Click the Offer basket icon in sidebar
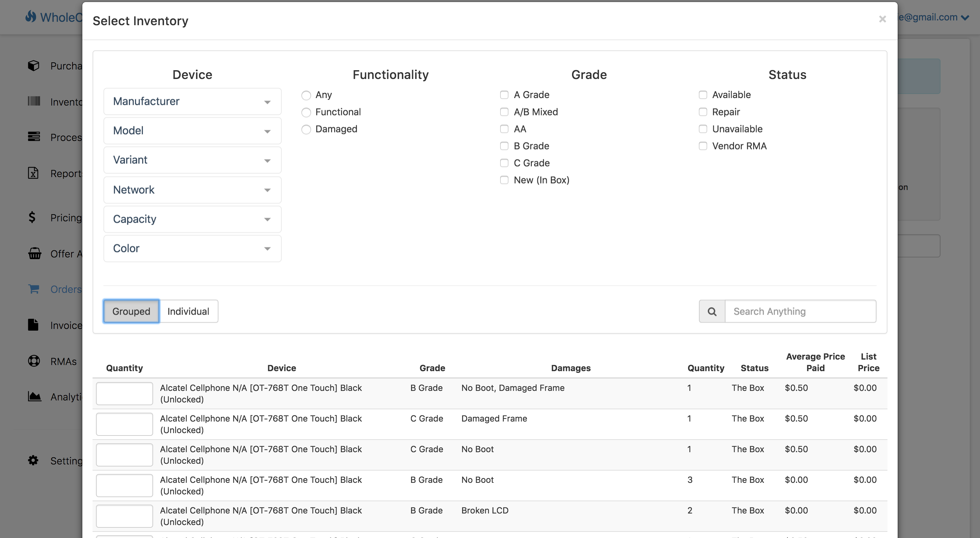The height and width of the screenshot is (538, 980). pos(34,253)
